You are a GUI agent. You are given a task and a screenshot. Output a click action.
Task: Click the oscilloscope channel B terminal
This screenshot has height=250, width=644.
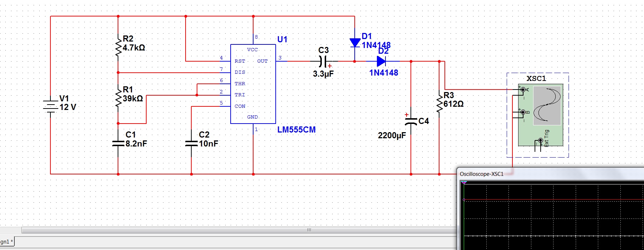pos(523,112)
